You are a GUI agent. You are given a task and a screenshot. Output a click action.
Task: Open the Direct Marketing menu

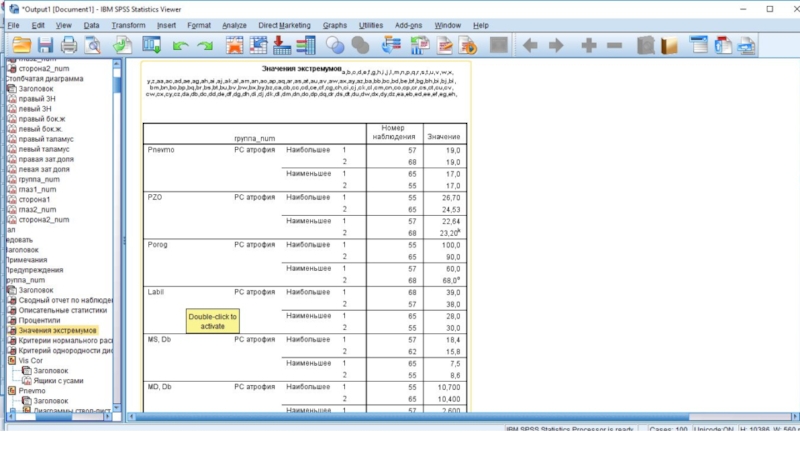pyautogui.click(x=285, y=24)
